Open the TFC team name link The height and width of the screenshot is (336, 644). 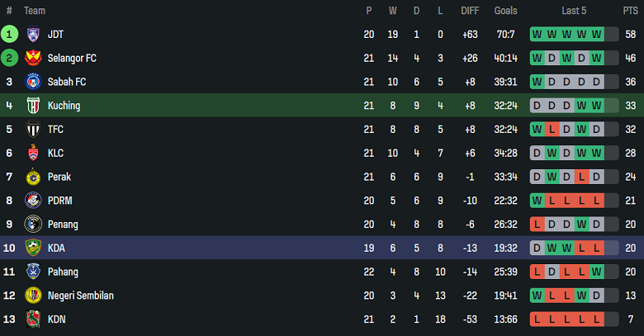click(x=57, y=130)
